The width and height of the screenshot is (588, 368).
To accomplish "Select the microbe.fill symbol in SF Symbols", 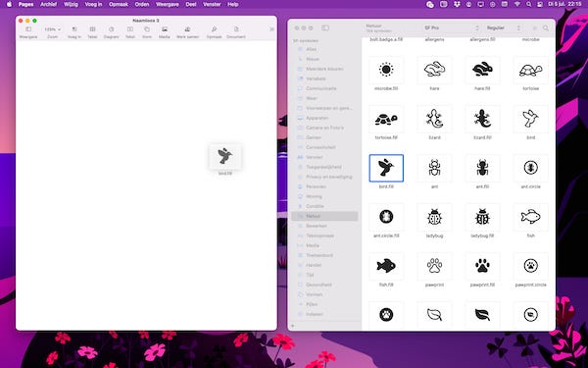I will point(386,70).
